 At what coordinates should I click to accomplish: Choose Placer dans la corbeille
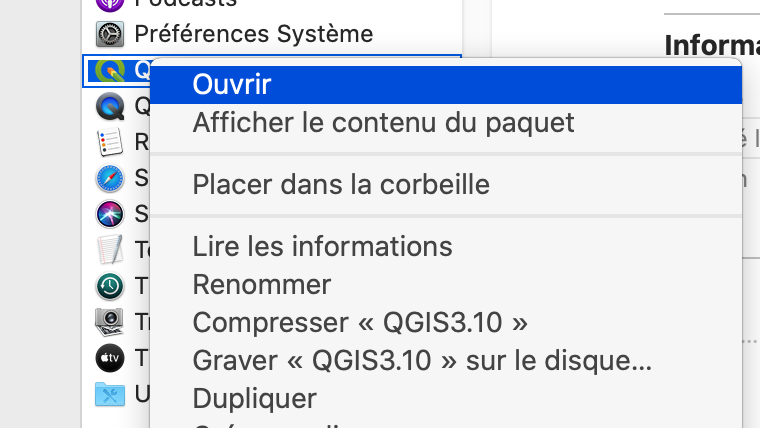(x=341, y=184)
